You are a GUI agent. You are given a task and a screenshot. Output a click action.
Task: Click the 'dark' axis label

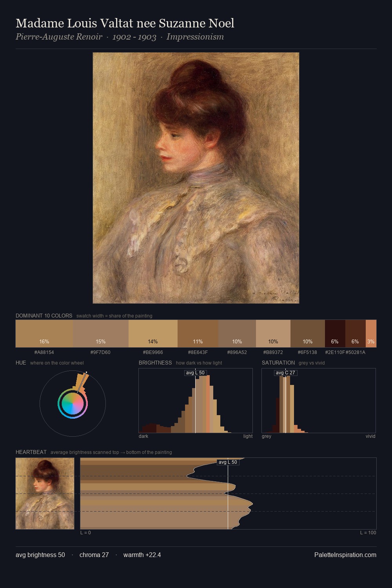[x=143, y=436]
